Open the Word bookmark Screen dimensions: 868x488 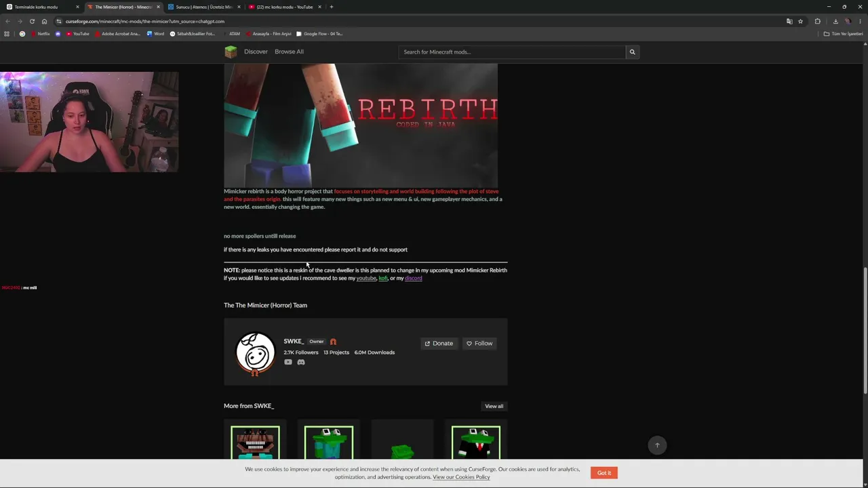coord(155,34)
